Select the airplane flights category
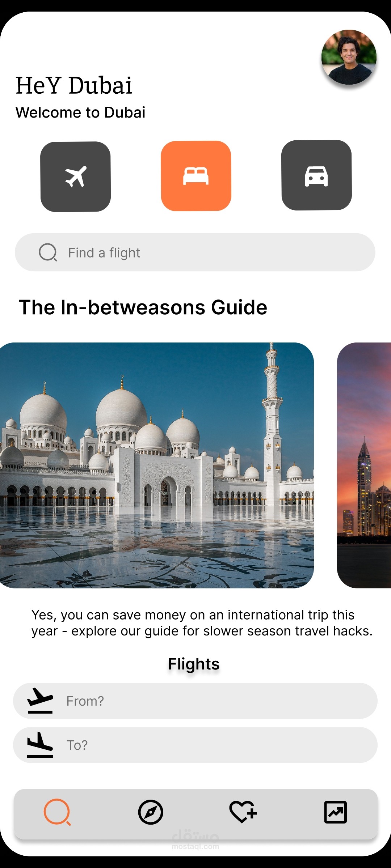 (75, 176)
